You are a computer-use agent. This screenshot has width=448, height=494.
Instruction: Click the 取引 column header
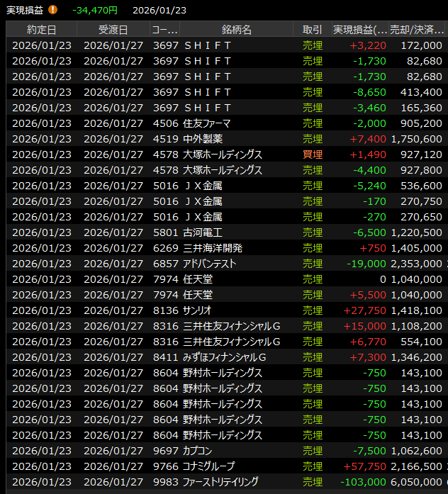pyautogui.click(x=311, y=29)
